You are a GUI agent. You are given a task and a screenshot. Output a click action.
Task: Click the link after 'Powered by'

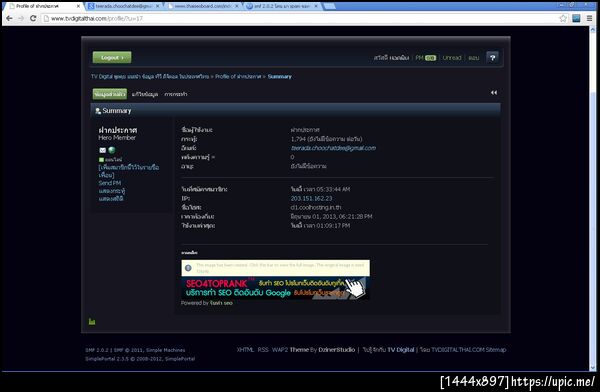[x=221, y=303]
